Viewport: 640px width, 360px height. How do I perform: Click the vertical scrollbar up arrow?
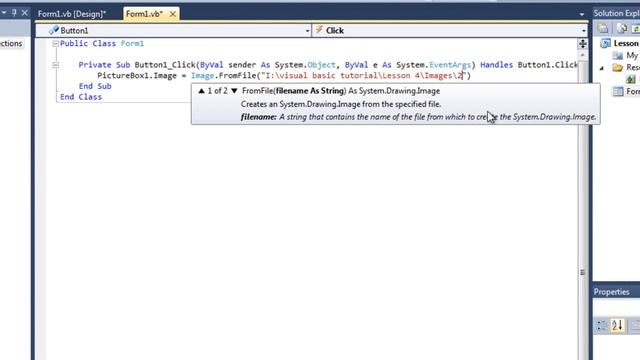click(x=582, y=55)
